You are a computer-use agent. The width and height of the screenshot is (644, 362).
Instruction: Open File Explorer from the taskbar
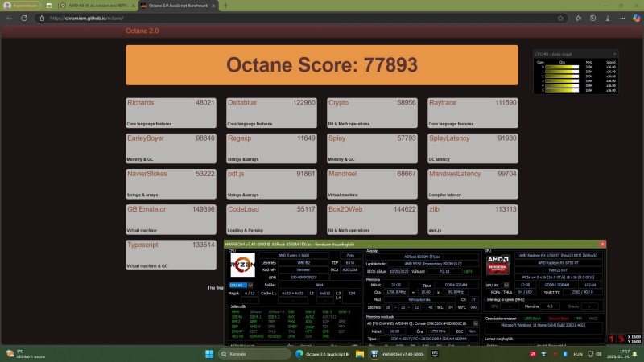coord(360,354)
